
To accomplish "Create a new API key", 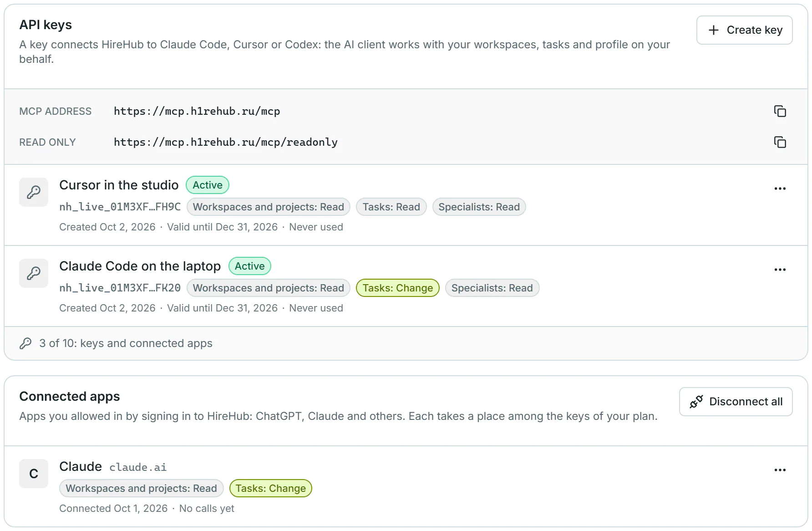I will pos(744,30).
